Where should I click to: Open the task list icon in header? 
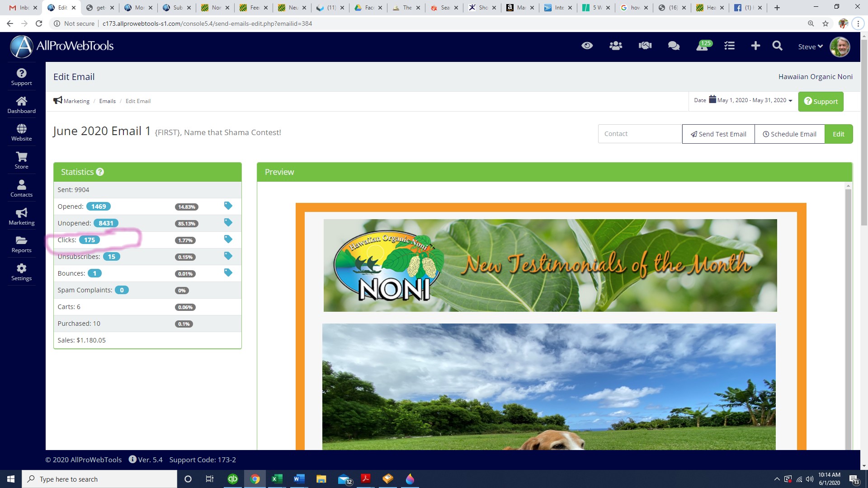729,46
